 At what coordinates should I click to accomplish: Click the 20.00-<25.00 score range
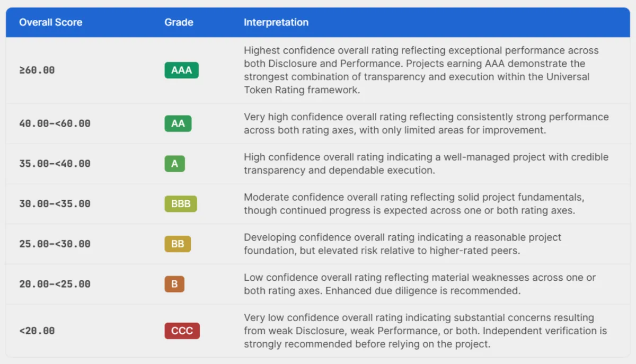click(55, 284)
